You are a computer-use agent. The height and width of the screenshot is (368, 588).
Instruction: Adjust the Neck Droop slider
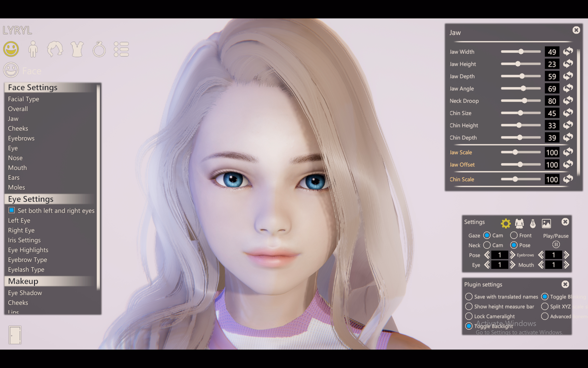coord(521,100)
